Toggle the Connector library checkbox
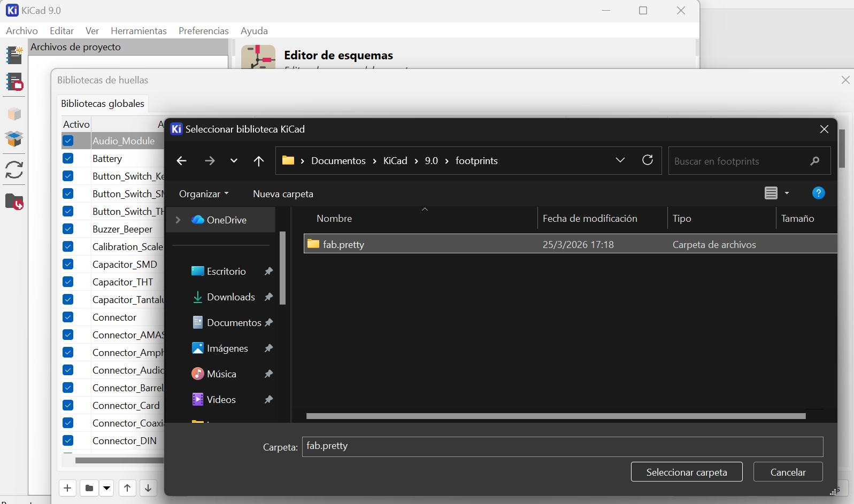This screenshot has height=504, width=854. click(x=68, y=317)
